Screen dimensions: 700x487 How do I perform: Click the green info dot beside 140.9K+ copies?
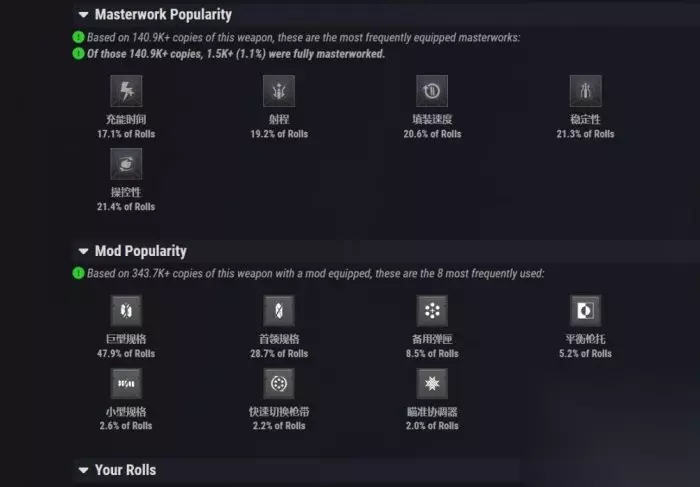[x=78, y=38]
